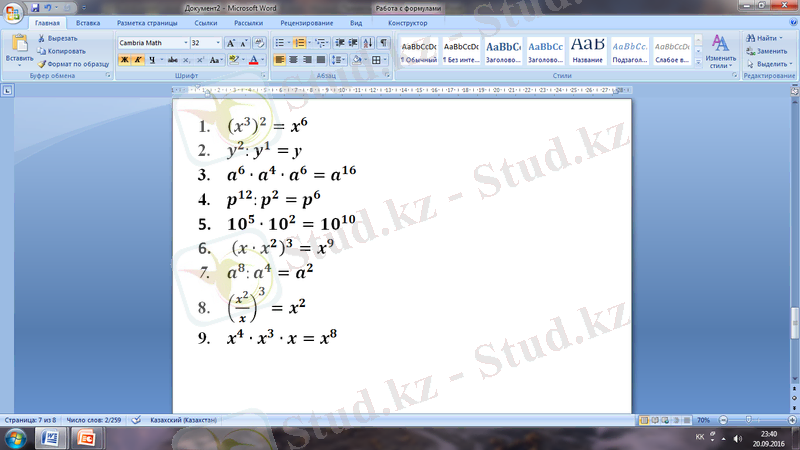
Task: Toggle underline (Ч) formatting
Action: pyautogui.click(x=153, y=60)
